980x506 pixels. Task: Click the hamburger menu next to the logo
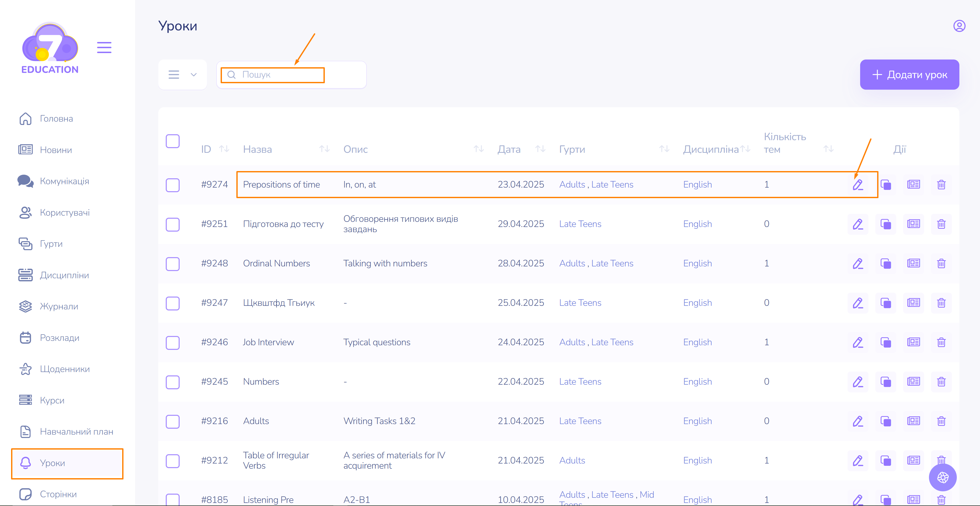pyautogui.click(x=104, y=47)
